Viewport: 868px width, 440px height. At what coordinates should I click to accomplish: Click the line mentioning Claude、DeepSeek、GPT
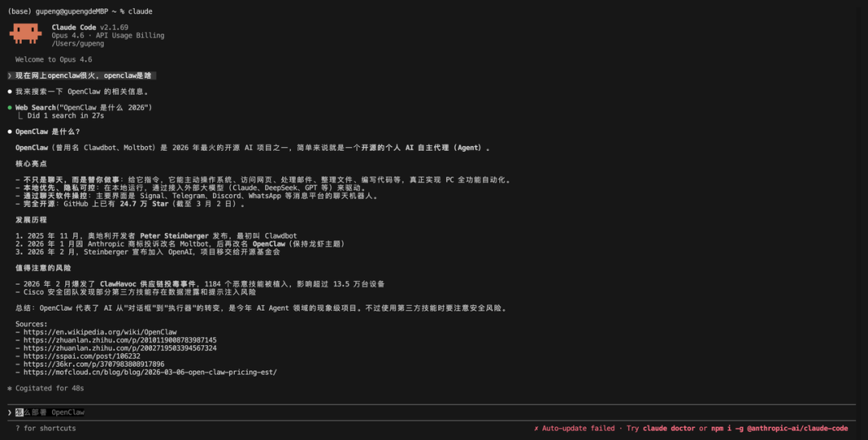coord(191,188)
